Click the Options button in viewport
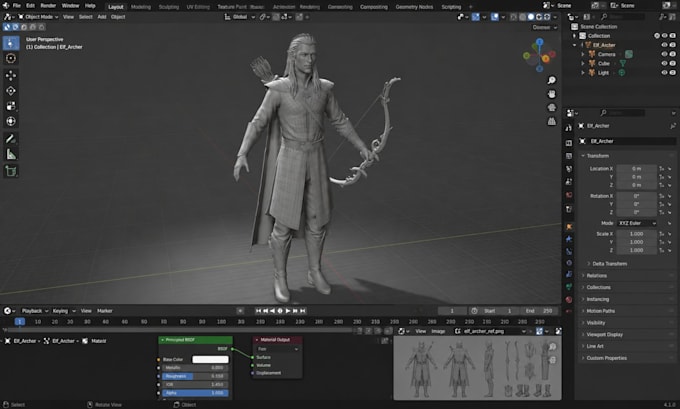 [x=544, y=27]
